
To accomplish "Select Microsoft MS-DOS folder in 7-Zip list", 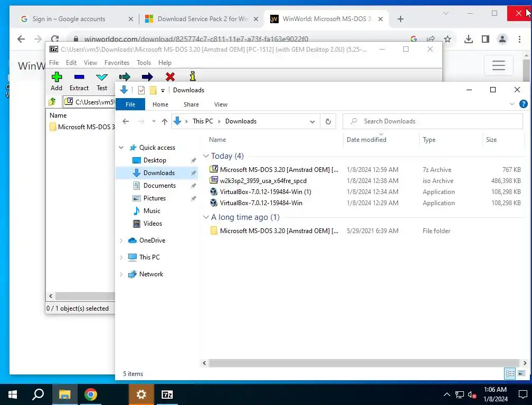I will pyautogui.click(x=82, y=127).
